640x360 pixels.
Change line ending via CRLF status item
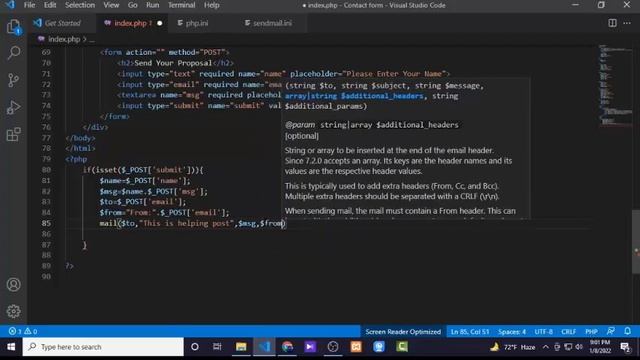click(x=569, y=331)
